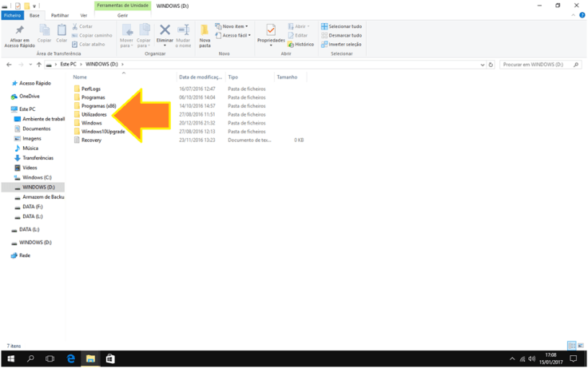Sort by the Data de modificação column
The height and width of the screenshot is (368, 588).
[x=200, y=77]
